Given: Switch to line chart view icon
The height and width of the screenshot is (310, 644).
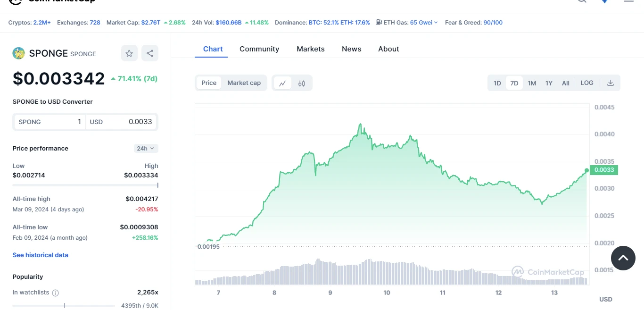Looking at the screenshot, I should [282, 83].
